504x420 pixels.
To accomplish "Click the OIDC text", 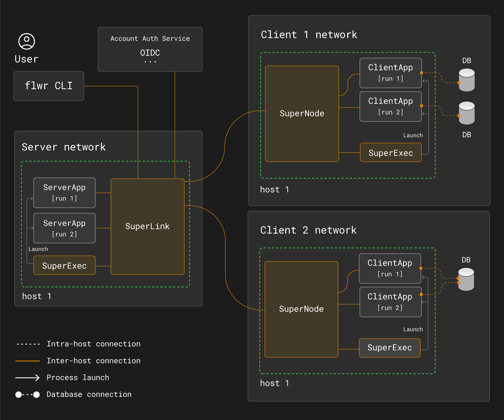I will (150, 53).
